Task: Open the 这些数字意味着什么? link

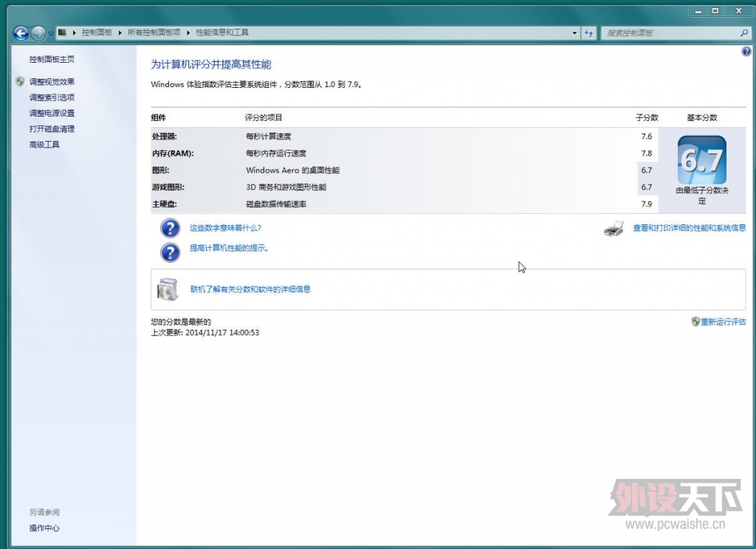Action: click(225, 228)
